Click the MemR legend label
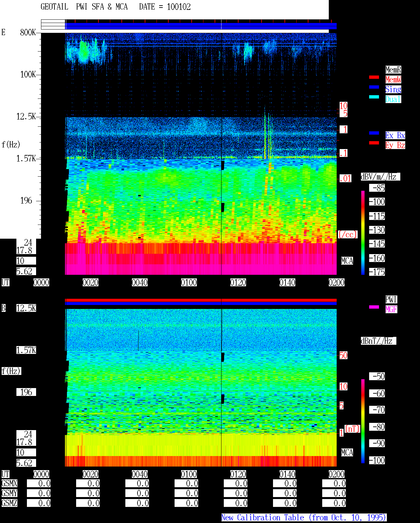 coord(393,70)
